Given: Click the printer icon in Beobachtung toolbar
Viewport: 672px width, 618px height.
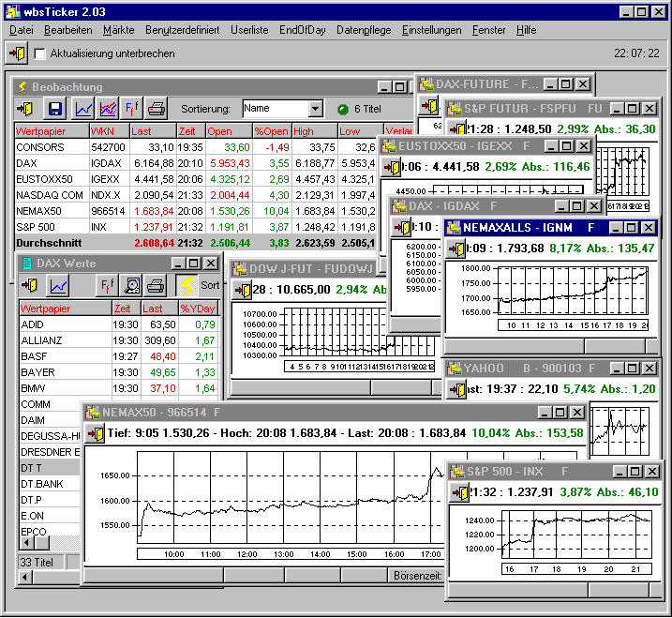Looking at the screenshot, I should pyautogui.click(x=156, y=109).
